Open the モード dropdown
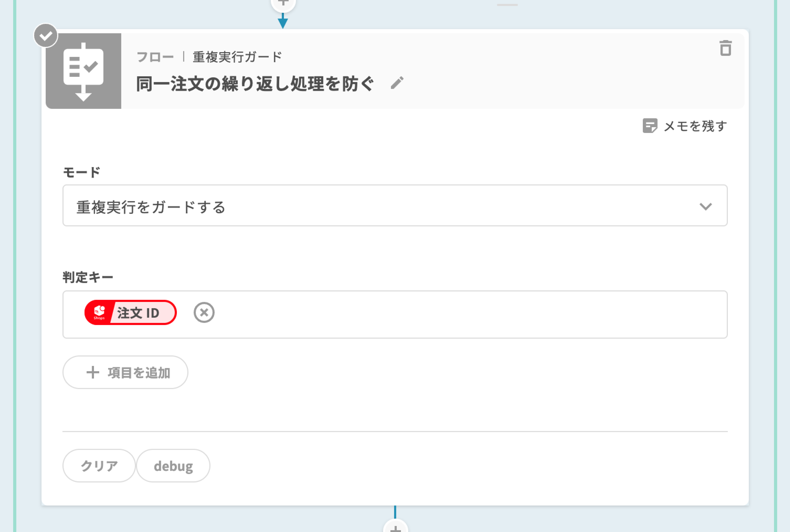Image resolution: width=790 pixels, height=532 pixels. click(x=395, y=206)
